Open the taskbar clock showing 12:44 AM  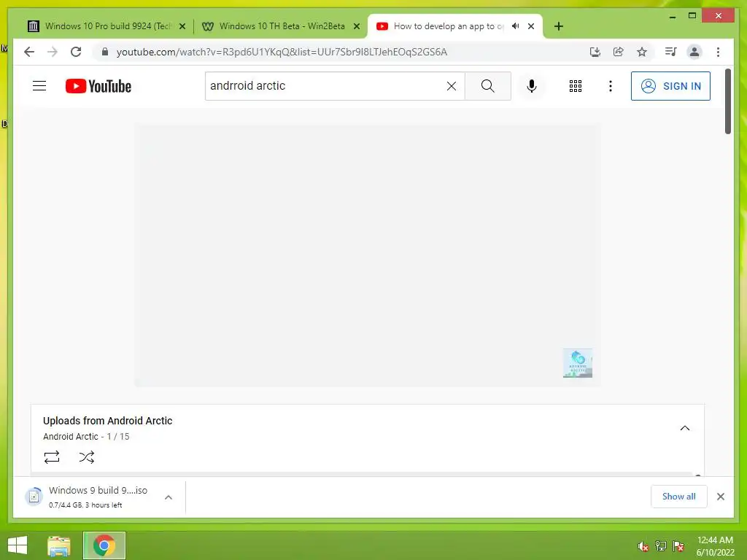point(715,546)
